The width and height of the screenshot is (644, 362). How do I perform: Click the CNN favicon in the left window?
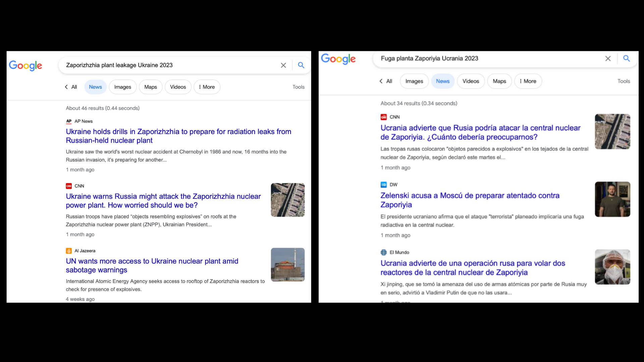tap(69, 186)
